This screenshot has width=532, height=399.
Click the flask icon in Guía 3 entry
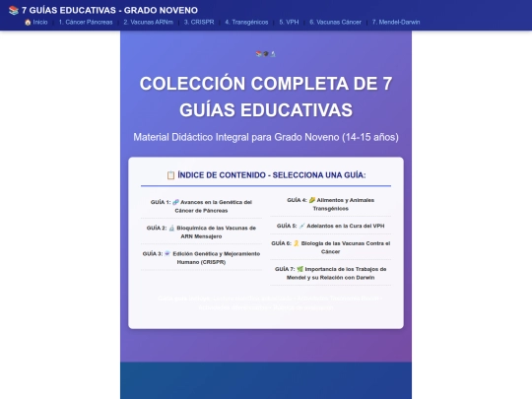pos(167,254)
